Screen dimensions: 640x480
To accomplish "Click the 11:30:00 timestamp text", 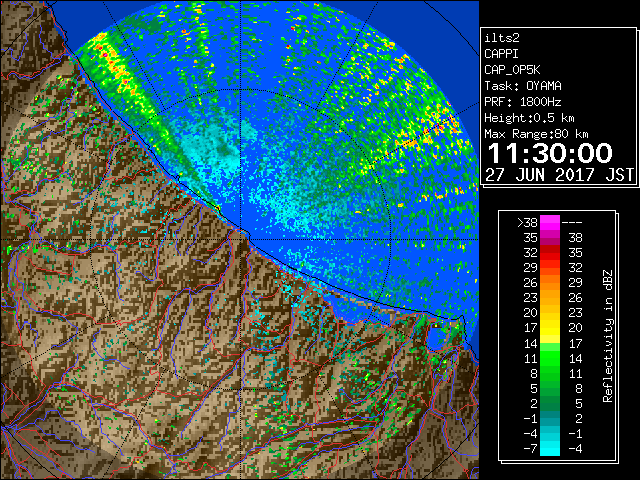I will [x=550, y=153].
